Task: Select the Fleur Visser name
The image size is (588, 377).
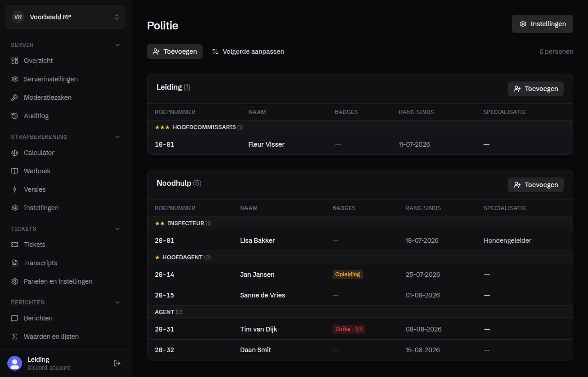Action: coord(266,144)
